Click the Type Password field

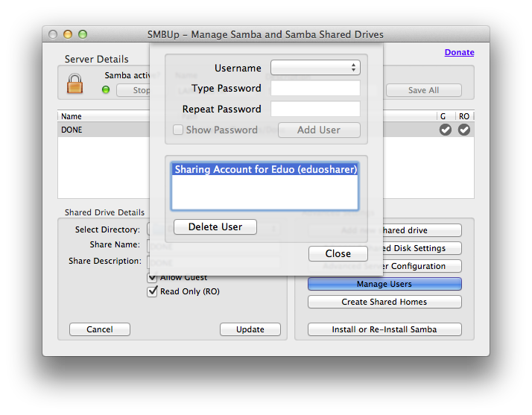[315, 88]
